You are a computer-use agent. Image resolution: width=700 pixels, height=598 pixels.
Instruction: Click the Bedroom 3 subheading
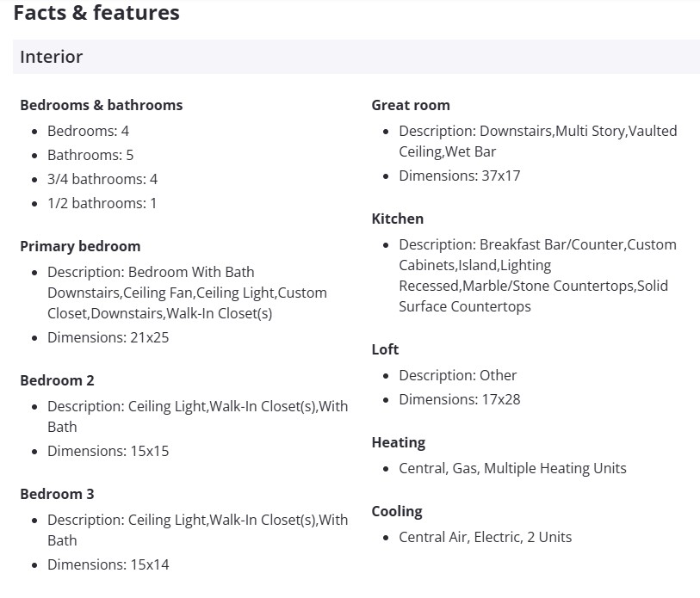tap(57, 494)
